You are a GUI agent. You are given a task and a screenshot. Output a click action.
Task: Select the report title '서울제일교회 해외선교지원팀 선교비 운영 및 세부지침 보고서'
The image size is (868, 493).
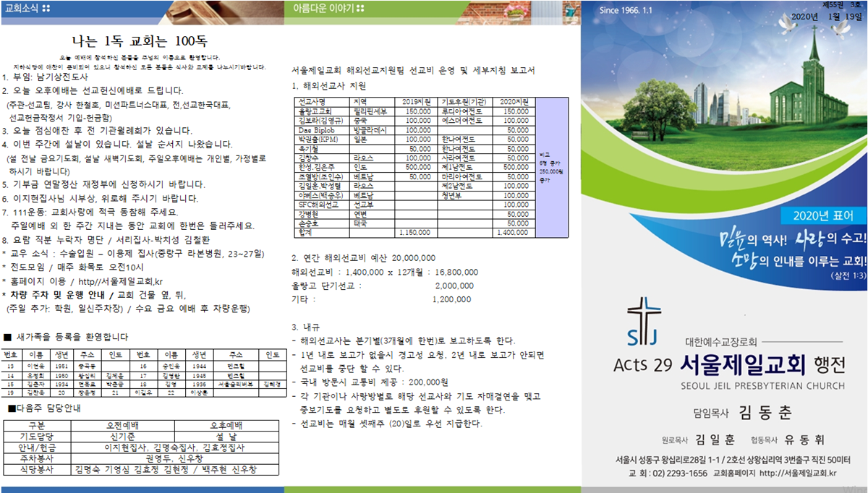412,71
